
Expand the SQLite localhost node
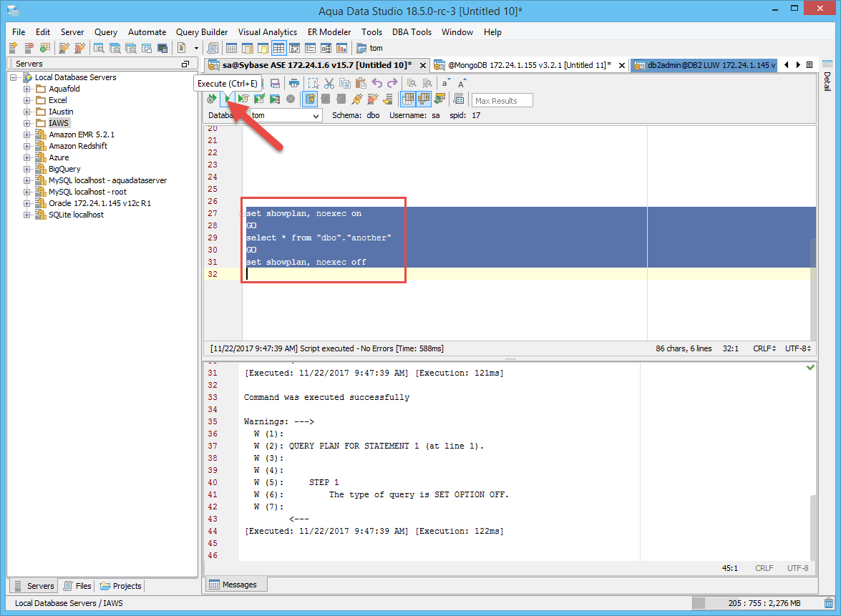coord(26,215)
